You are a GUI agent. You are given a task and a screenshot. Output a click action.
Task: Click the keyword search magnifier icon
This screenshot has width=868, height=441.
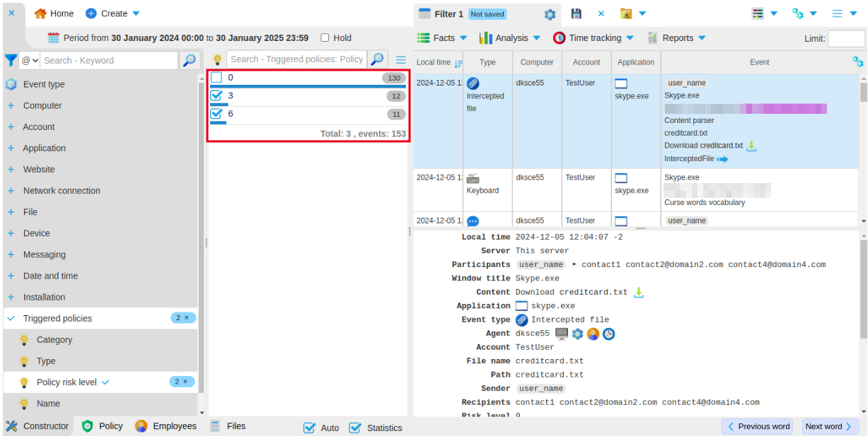189,60
